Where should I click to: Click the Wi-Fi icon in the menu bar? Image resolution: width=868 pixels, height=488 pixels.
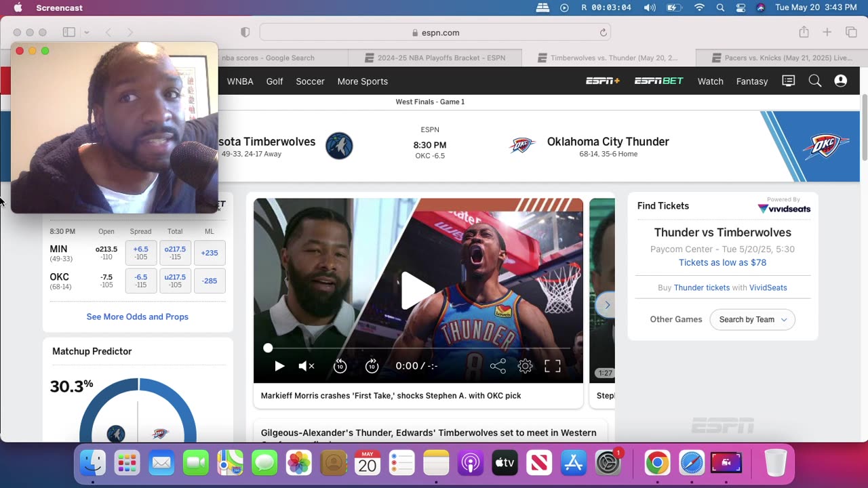coord(699,7)
